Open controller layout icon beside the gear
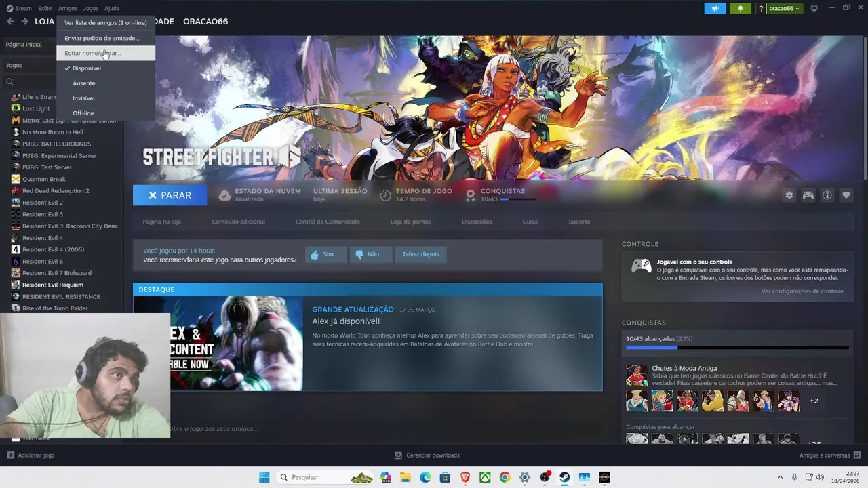This screenshot has height=488, width=868. pyautogui.click(x=808, y=195)
